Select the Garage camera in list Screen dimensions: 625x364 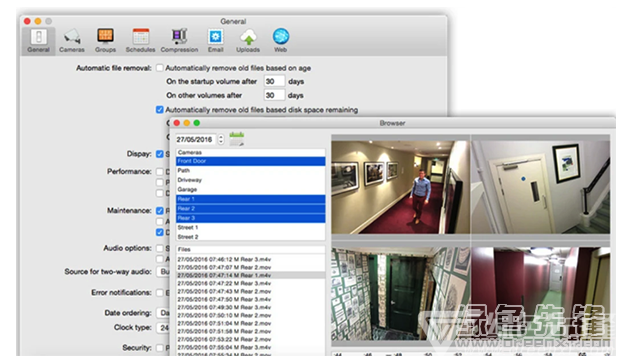(x=250, y=189)
